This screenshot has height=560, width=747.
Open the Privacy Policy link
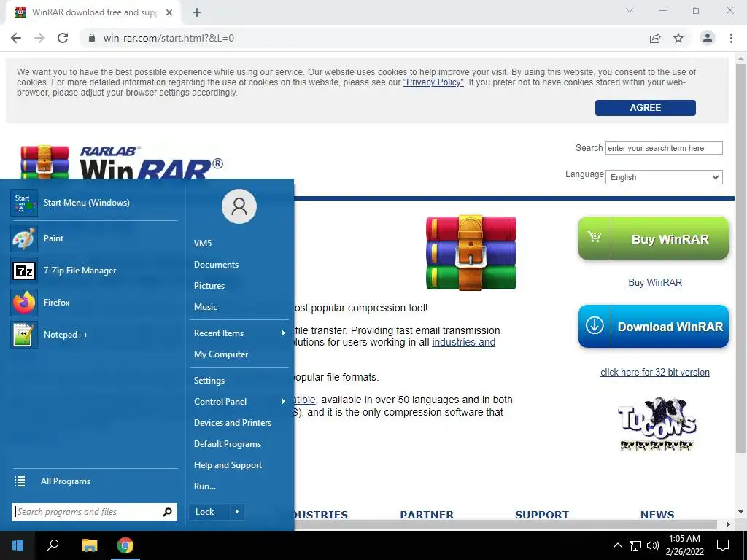click(x=433, y=82)
